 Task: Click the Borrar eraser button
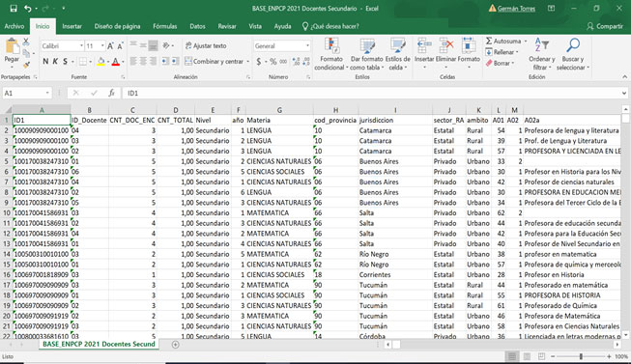(499, 63)
